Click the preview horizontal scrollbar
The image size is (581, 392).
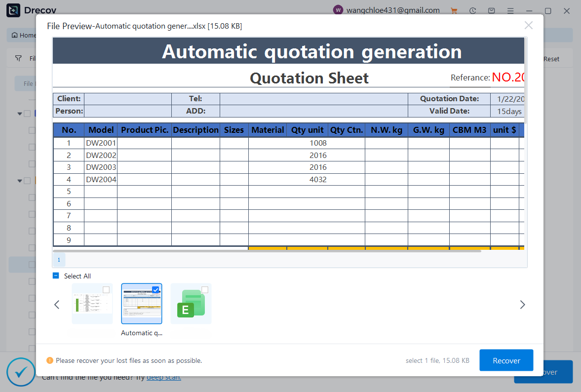tap(267, 251)
